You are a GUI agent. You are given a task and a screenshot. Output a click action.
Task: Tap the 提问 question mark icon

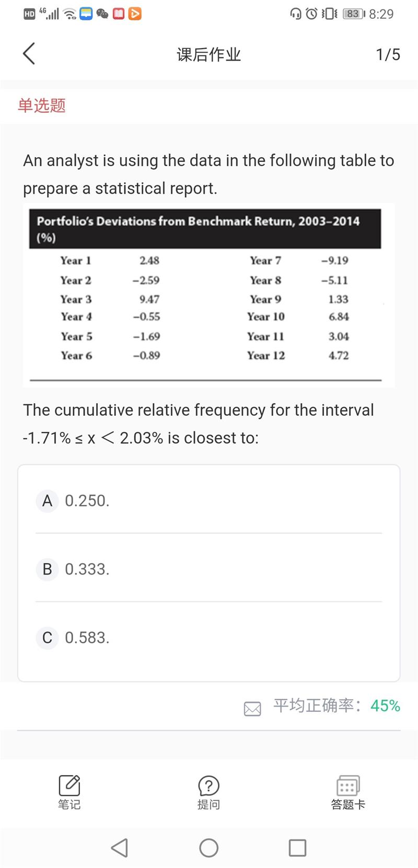(x=208, y=786)
